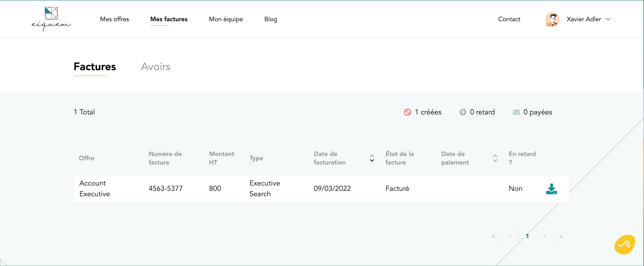The height and width of the screenshot is (266, 644).
Task: Click the '1 Total' label
Action: 84,112
